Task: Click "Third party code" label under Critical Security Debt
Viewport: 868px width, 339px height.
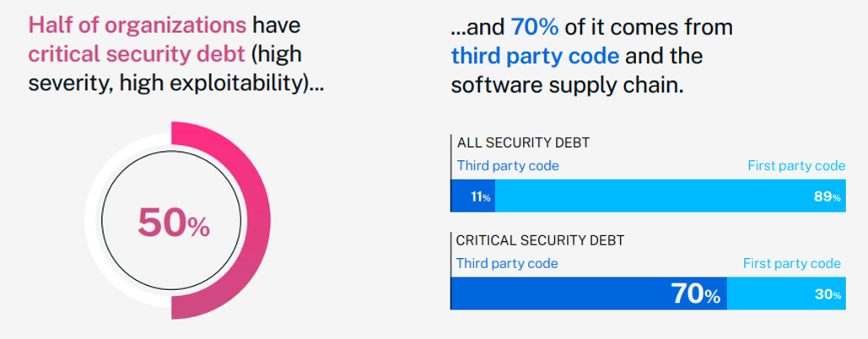Action: tap(507, 263)
